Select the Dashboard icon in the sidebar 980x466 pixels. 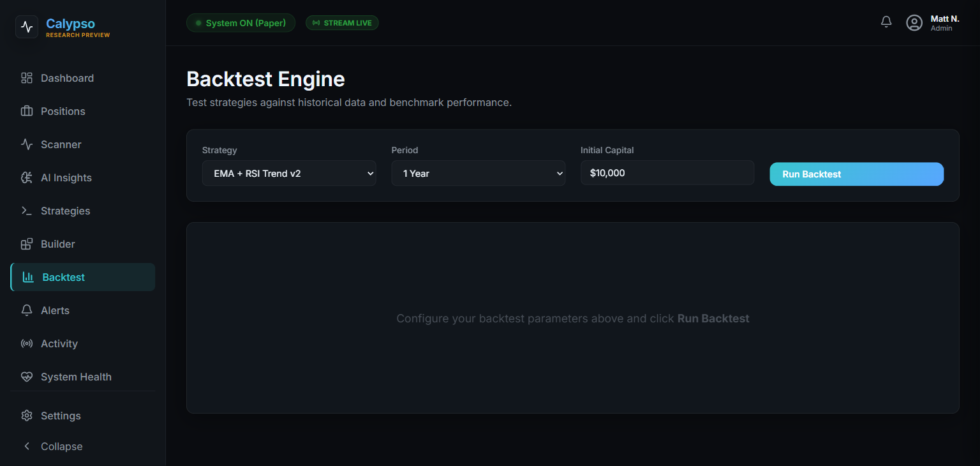point(26,78)
